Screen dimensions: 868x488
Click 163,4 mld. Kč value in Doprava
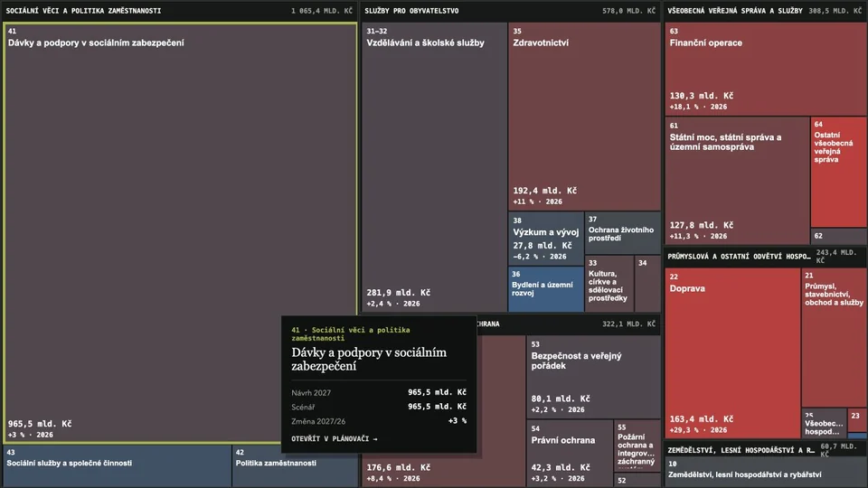702,418
